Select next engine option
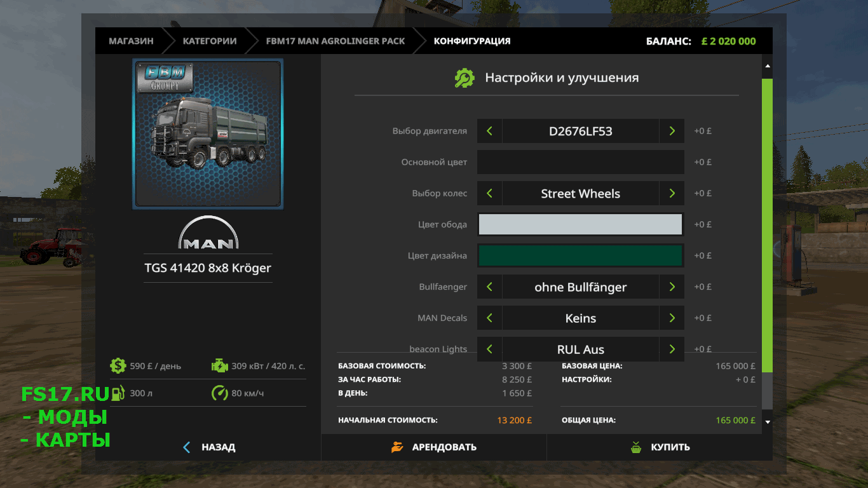 pos(672,131)
